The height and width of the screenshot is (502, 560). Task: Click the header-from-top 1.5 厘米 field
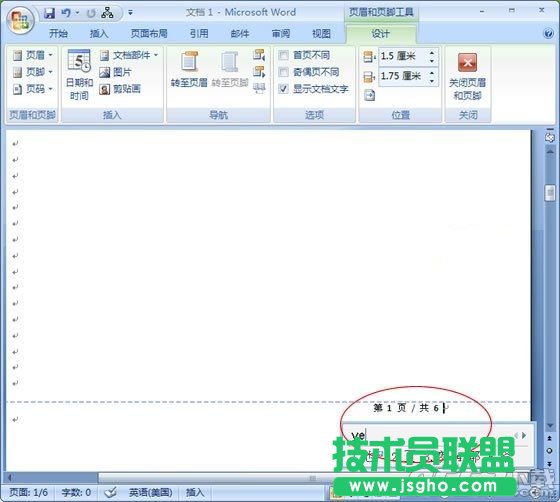tap(402, 56)
